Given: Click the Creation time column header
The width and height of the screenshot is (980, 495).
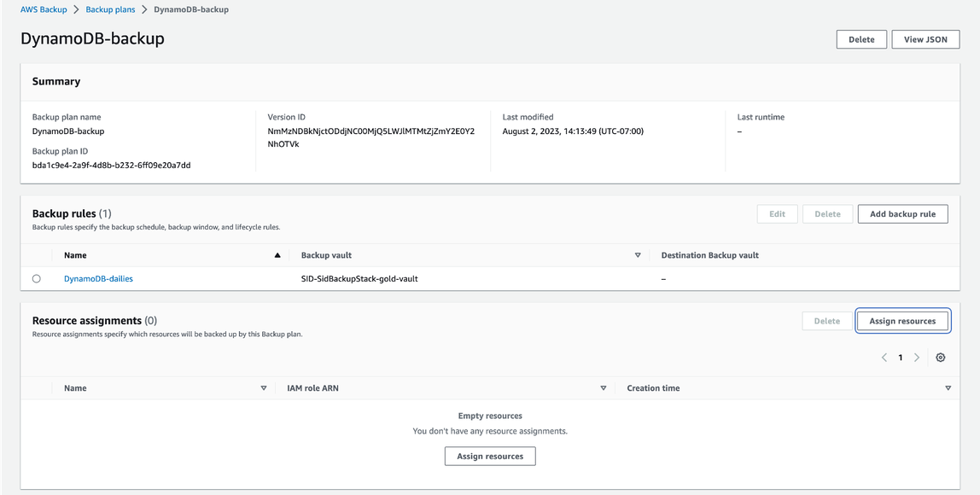Looking at the screenshot, I should pyautogui.click(x=653, y=388).
